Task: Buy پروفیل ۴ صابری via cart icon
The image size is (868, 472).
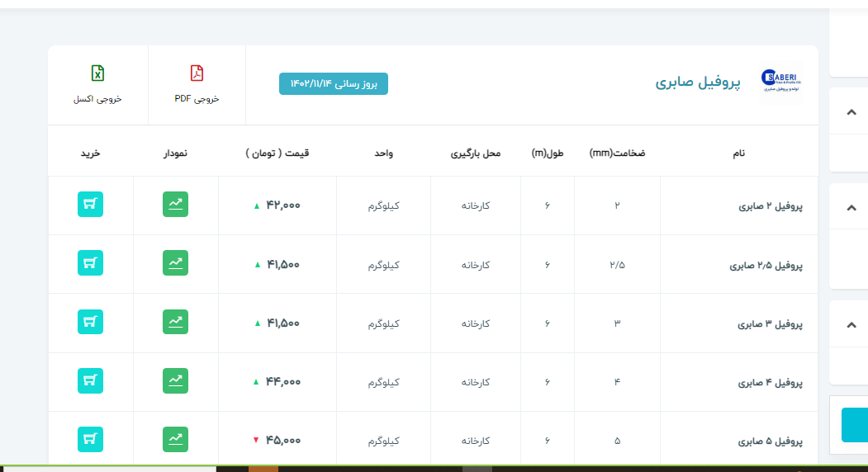Action: [x=90, y=380]
